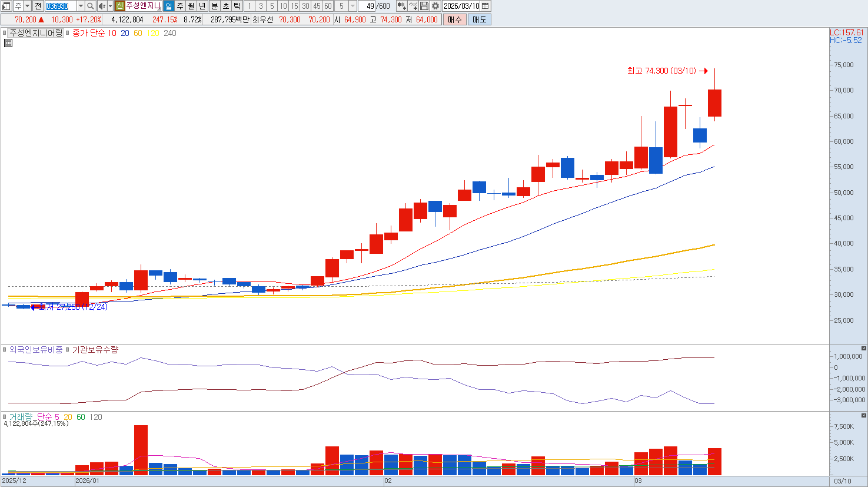The width and height of the screenshot is (868, 487).
Task: Click the window layout icon at top-left
Action: (6, 6)
